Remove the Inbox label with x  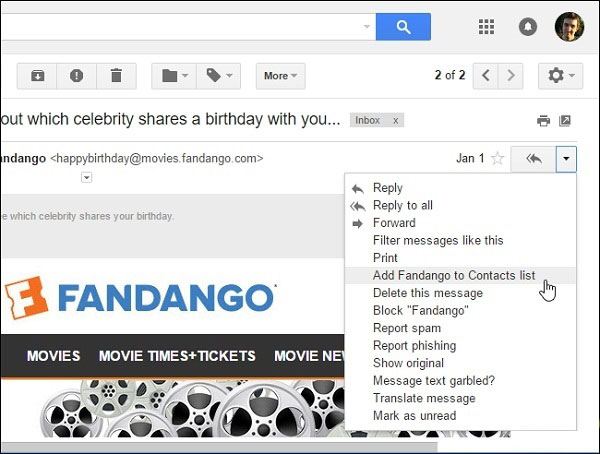coord(395,120)
